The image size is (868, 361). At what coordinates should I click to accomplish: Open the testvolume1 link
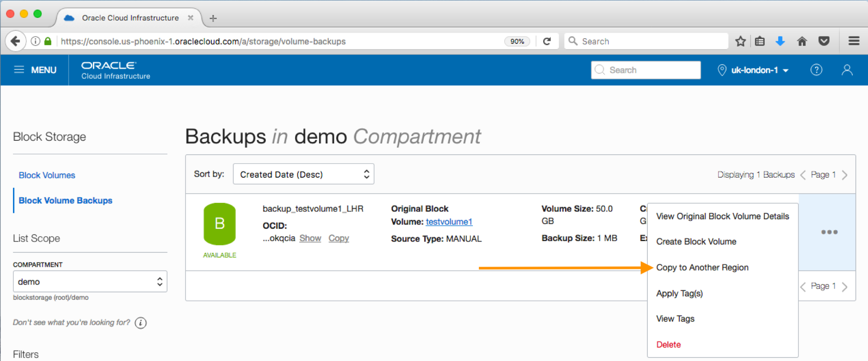pos(449,222)
